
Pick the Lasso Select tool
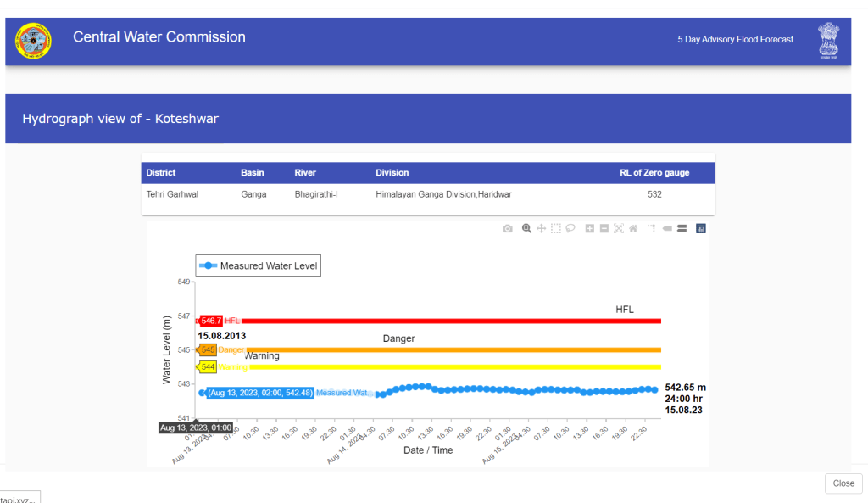(x=570, y=228)
